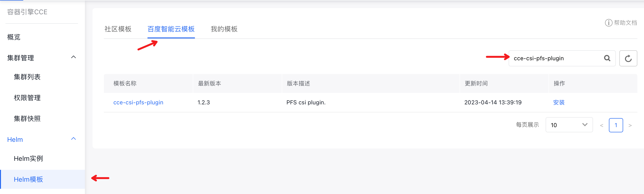This screenshot has width=644, height=194.
Task: Select page 1 in the pagination
Action: tap(616, 125)
